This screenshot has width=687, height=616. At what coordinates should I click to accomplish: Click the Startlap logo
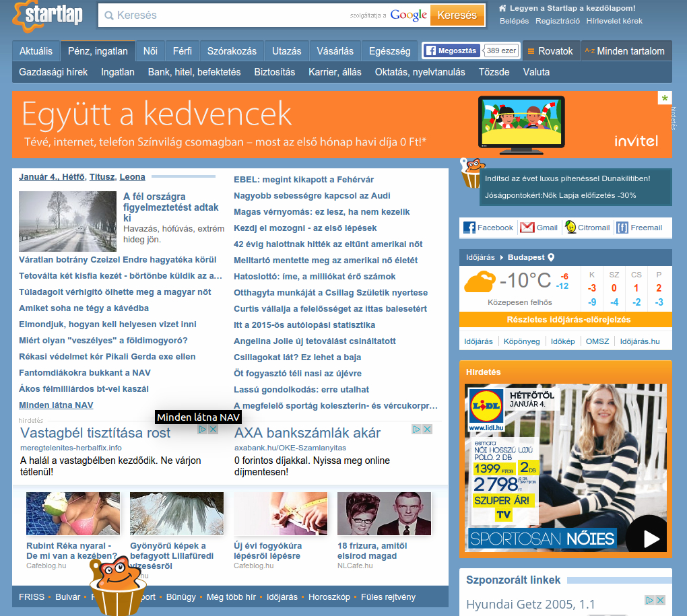(48, 15)
